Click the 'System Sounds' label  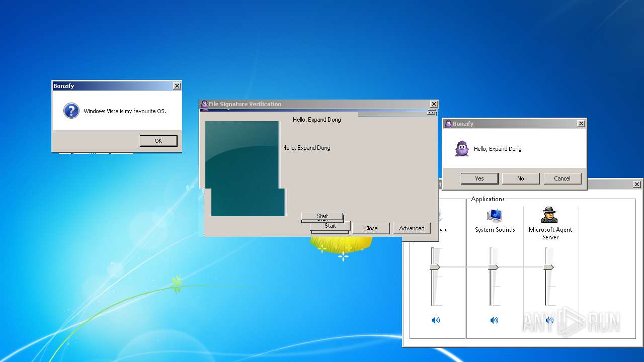(x=495, y=230)
